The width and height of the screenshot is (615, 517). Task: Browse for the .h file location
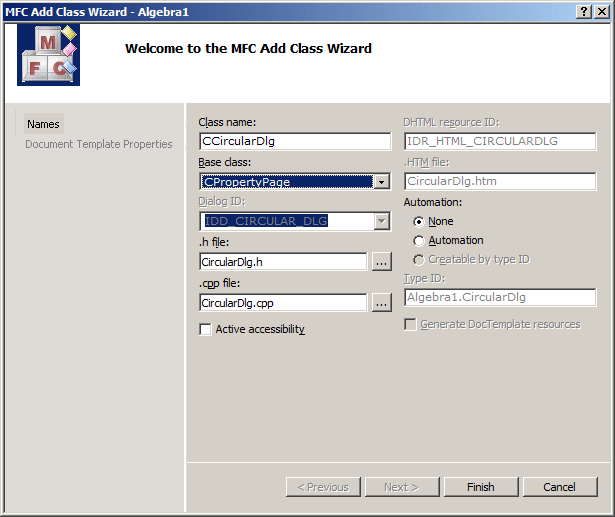tap(382, 262)
